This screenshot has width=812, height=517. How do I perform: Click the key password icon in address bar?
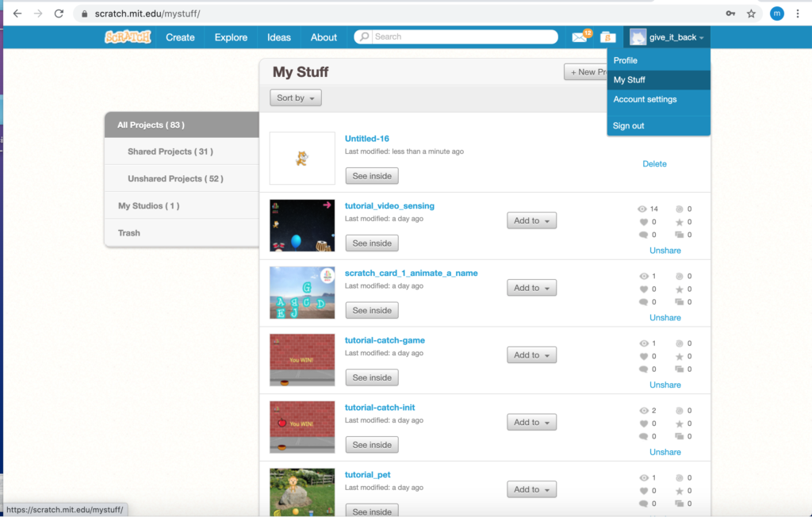pos(730,13)
